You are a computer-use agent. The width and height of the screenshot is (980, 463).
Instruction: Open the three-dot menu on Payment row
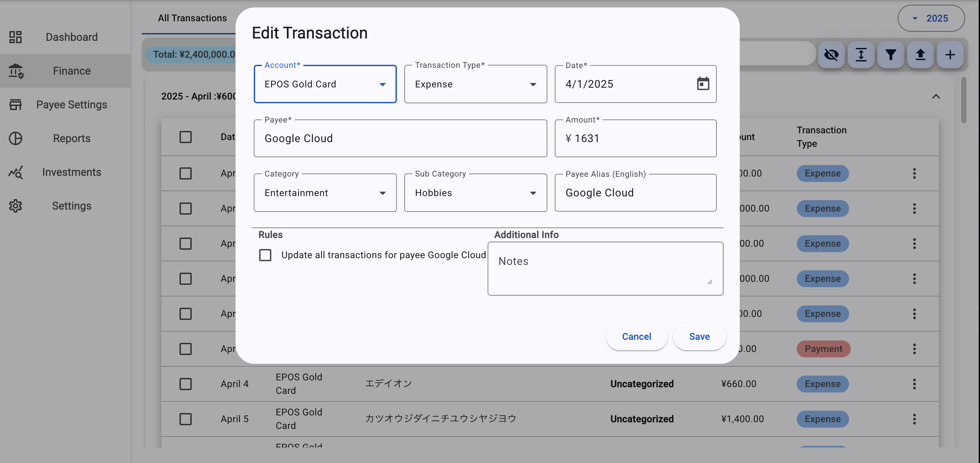914,349
